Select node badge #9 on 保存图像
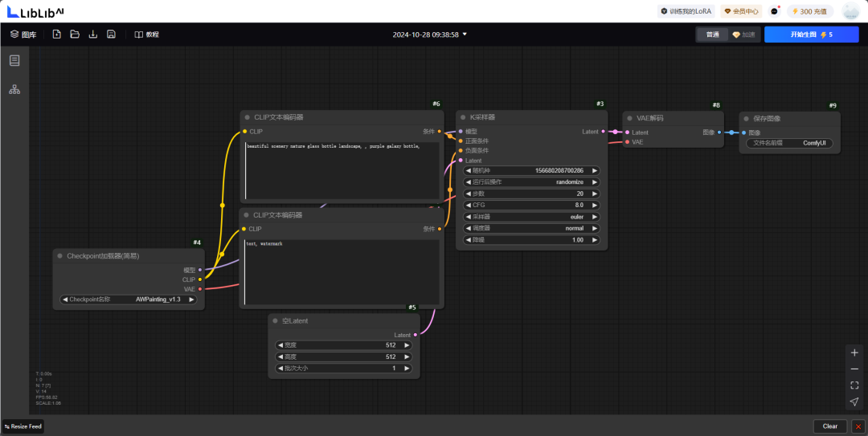This screenshot has height=436, width=868. (x=833, y=106)
